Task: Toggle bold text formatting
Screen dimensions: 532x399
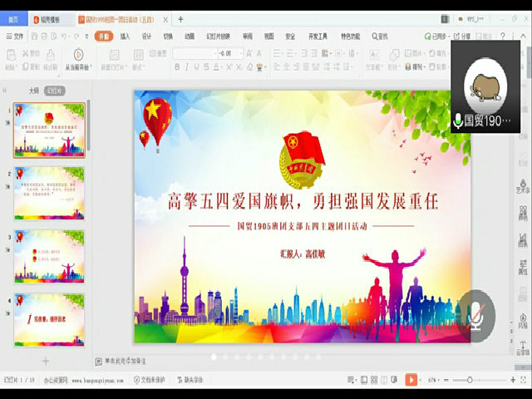Action: (178, 67)
